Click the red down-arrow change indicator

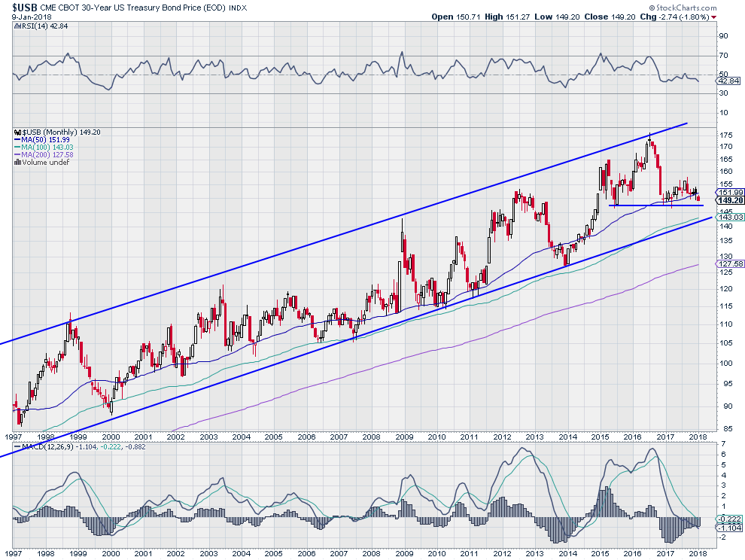tap(714, 17)
